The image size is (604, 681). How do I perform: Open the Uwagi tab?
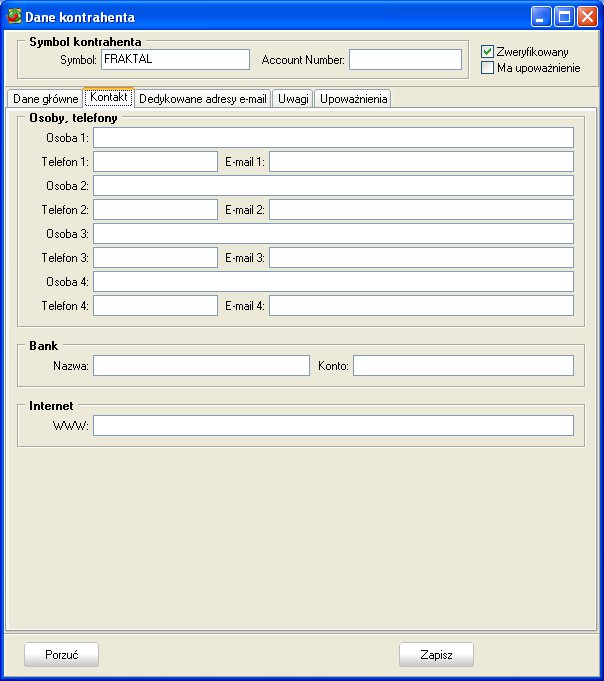(x=293, y=99)
